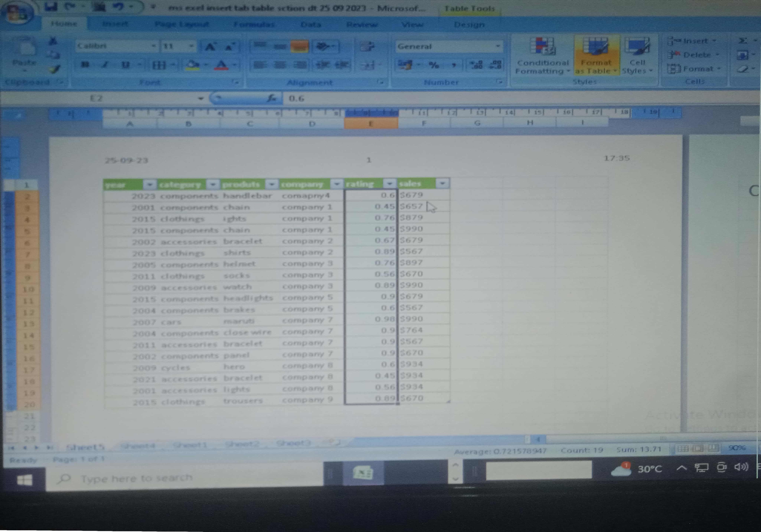Open the Insert ribbon tab
Viewport: 761px width, 532px height.
click(x=115, y=24)
